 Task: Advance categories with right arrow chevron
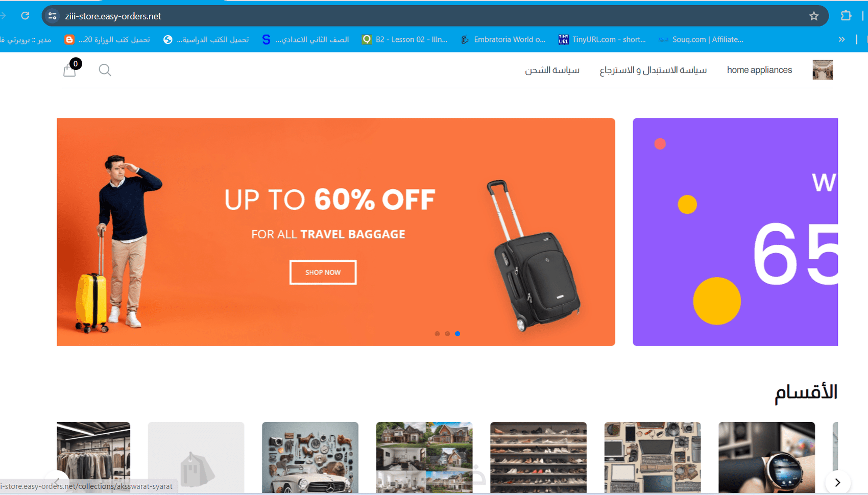point(837,482)
